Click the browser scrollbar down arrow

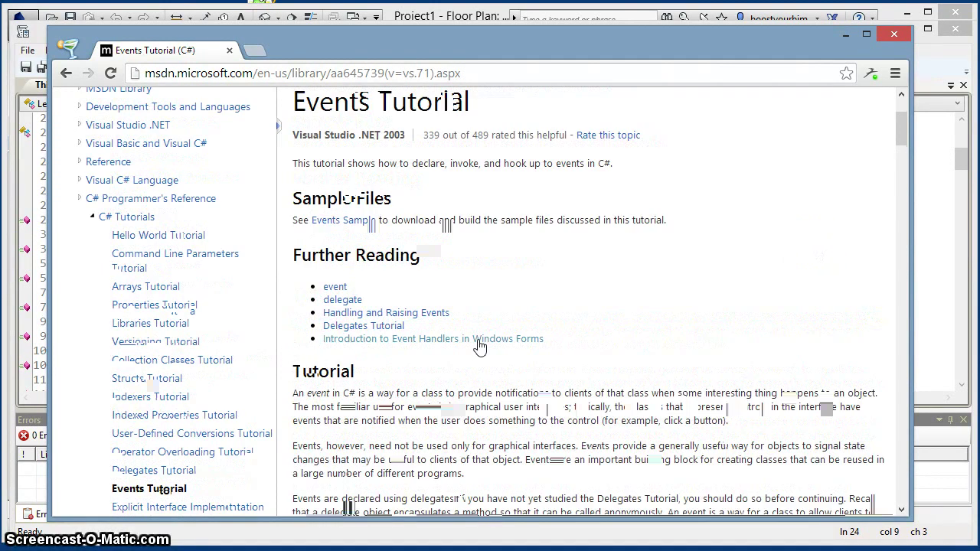tap(901, 509)
